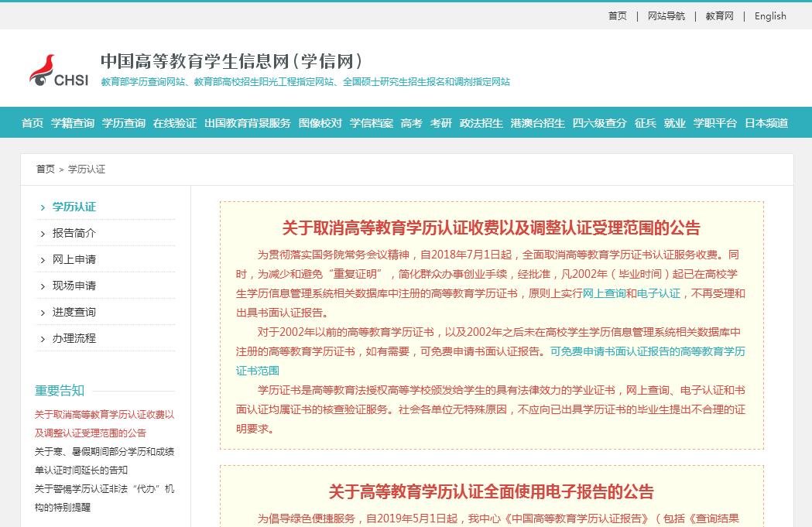The width and height of the screenshot is (812, 527).
Task: Open 学历查询 in the navigation bar
Action: [124, 123]
